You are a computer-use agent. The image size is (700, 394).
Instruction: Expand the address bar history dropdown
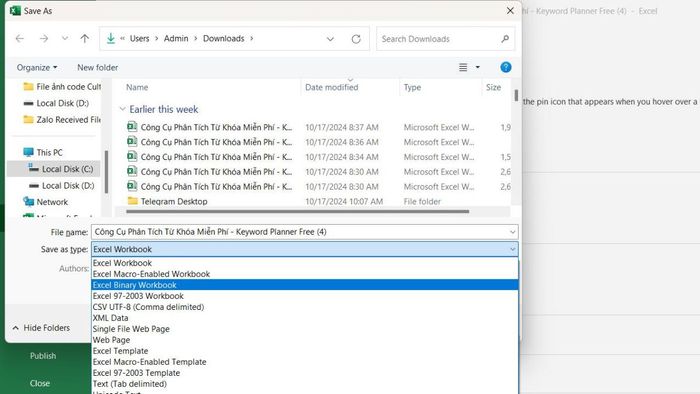[x=330, y=39]
